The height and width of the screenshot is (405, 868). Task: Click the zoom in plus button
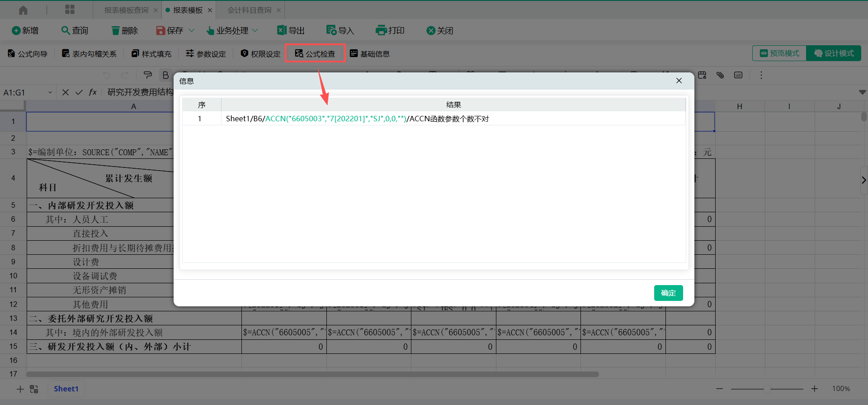[x=814, y=389]
